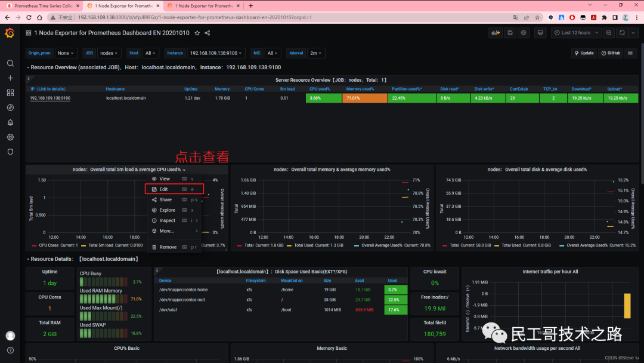The image size is (644, 363).
Task: Sort table by Uptime column header
Action: (x=191, y=89)
